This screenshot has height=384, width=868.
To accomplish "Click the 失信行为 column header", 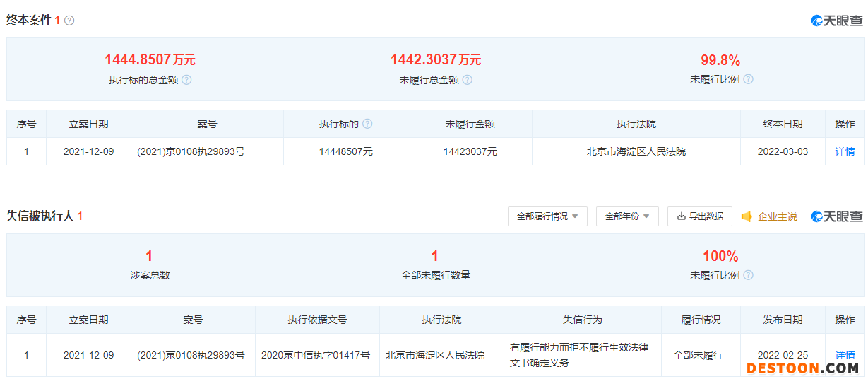I will tap(582, 320).
